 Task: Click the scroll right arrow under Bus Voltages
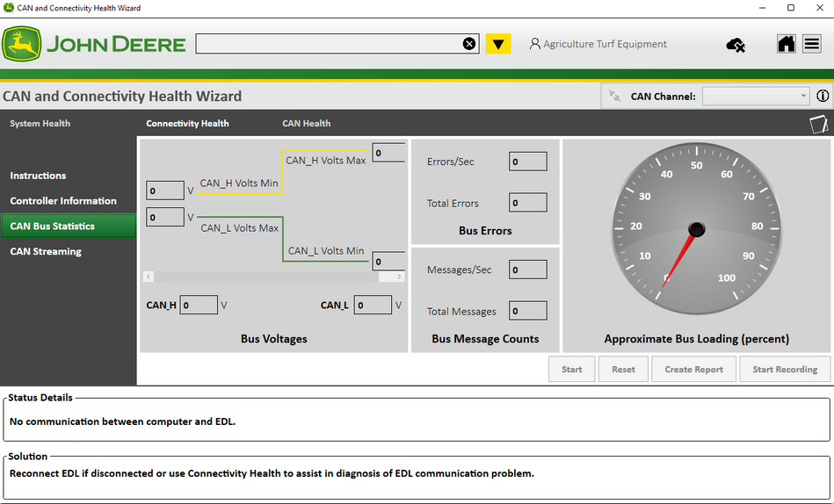401,277
